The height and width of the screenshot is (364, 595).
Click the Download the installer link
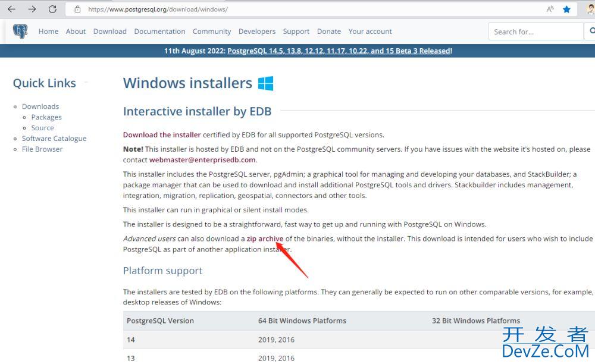tap(162, 134)
